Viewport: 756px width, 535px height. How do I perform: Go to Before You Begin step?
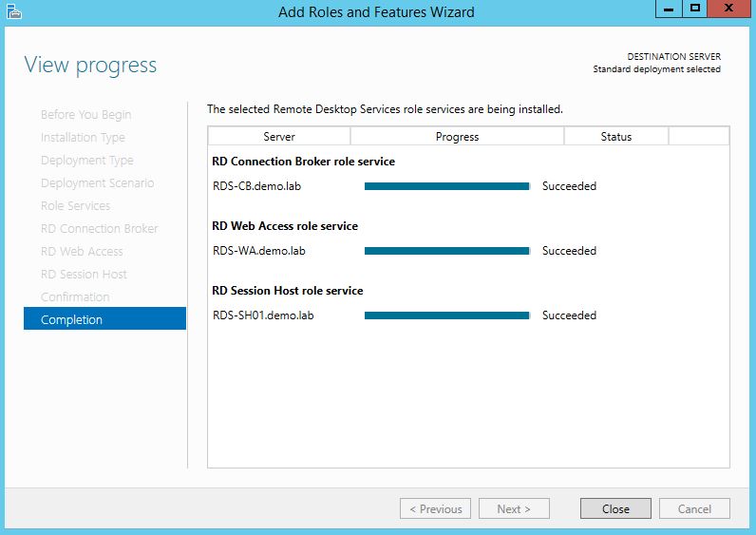pos(85,114)
